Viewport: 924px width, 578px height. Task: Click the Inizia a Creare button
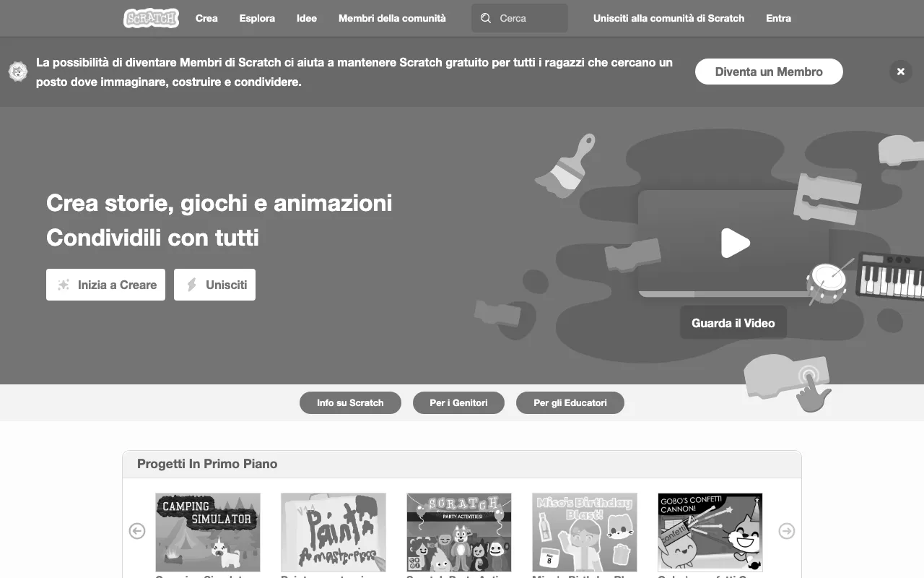point(105,285)
